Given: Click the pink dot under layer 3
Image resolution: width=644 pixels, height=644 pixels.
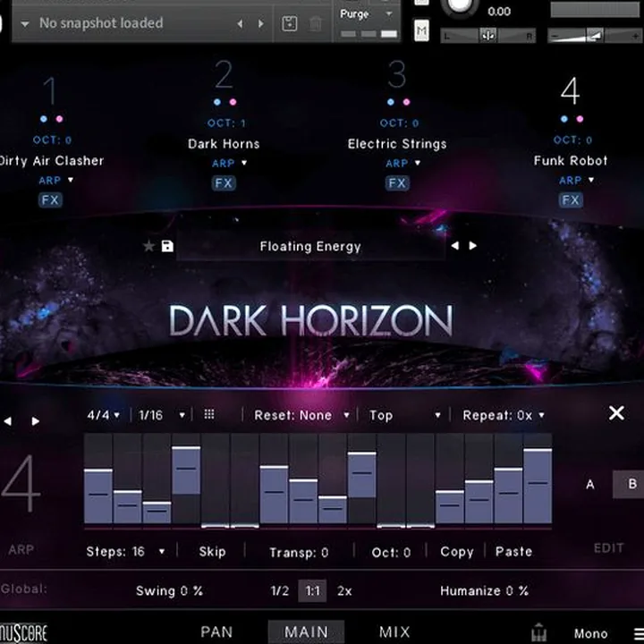Looking at the screenshot, I should click(x=407, y=102).
